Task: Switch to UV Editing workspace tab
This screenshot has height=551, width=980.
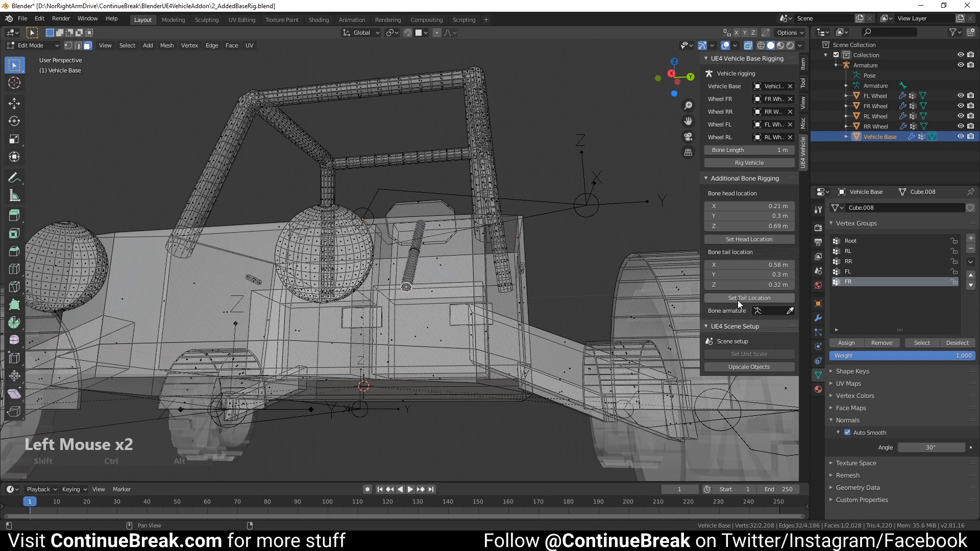Action: (242, 20)
